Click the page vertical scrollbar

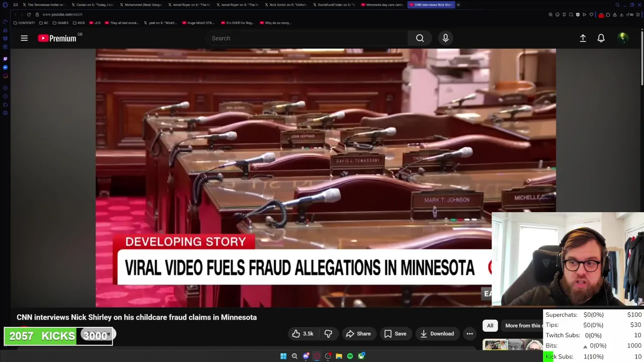point(641,58)
